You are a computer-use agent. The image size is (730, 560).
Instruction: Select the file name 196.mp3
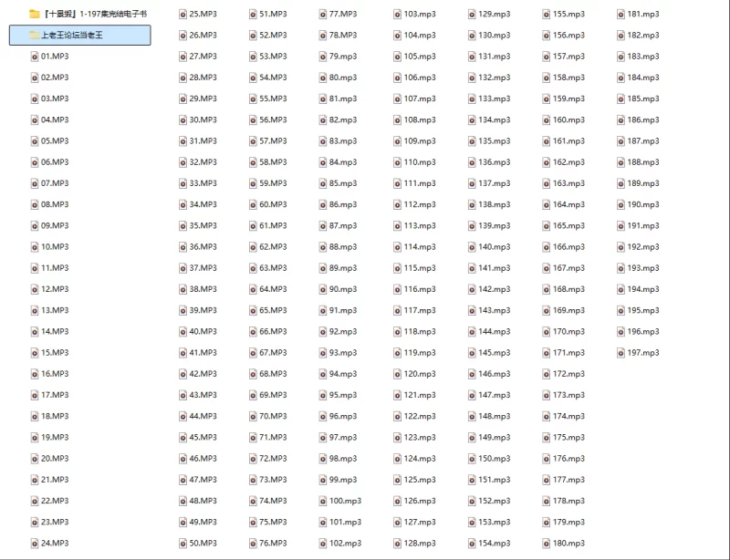click(x=643, y=331)
